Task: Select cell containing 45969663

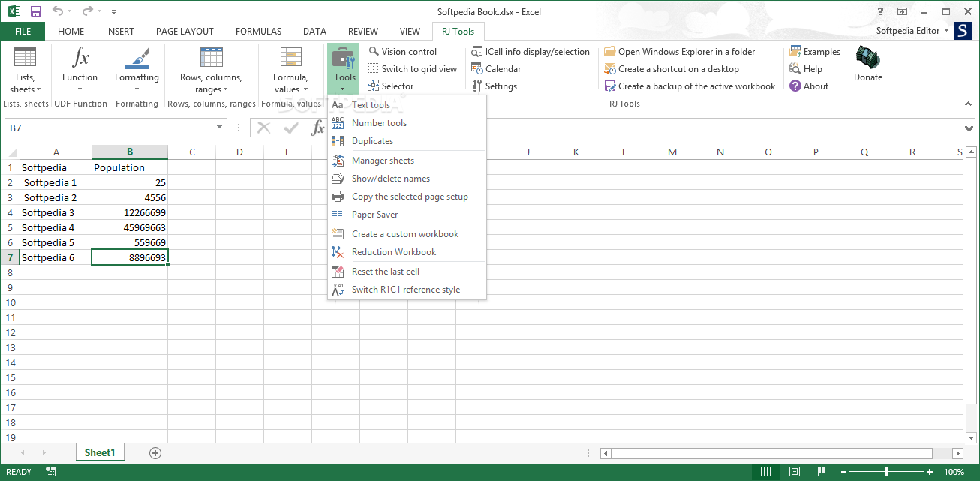Action: coord(130,227)
